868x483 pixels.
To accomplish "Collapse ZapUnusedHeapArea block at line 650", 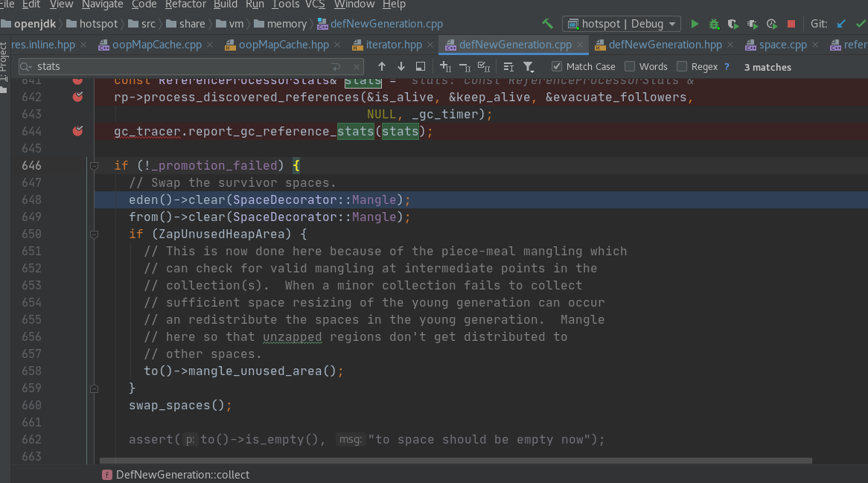I will click(x=94, y=234).
